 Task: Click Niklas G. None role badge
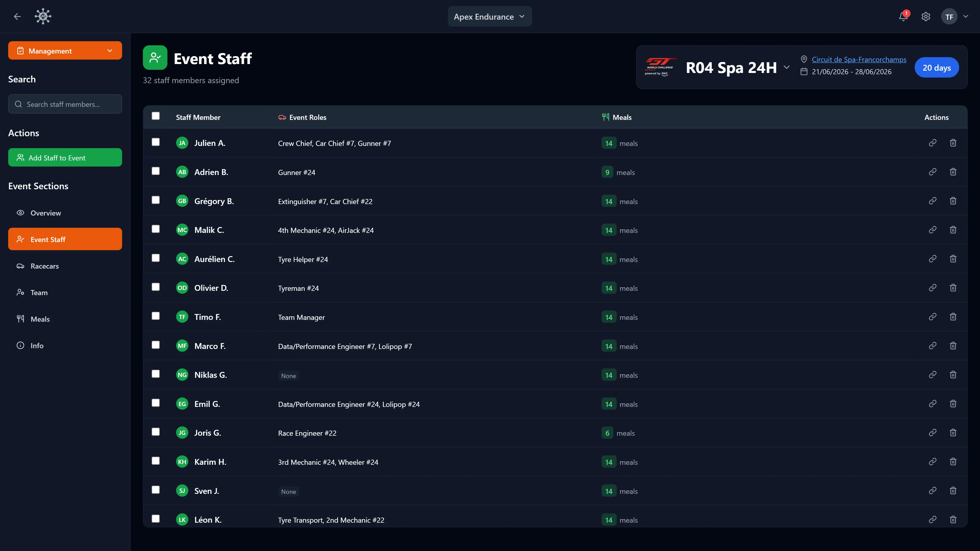pyautogui.click(x=288, y=376)
